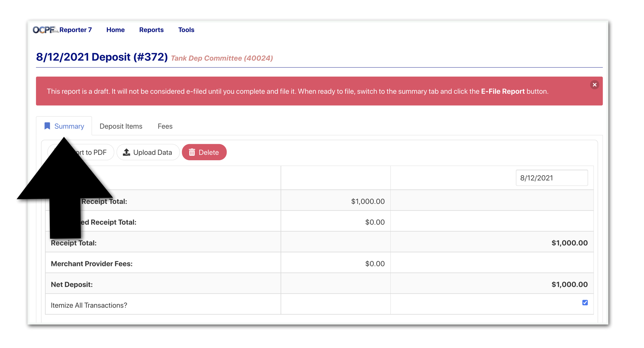Click the bookmark icon on the Summary tab
Image resolution: width=644 pixels, height=348 pixels.
click(x=47, y=126)
